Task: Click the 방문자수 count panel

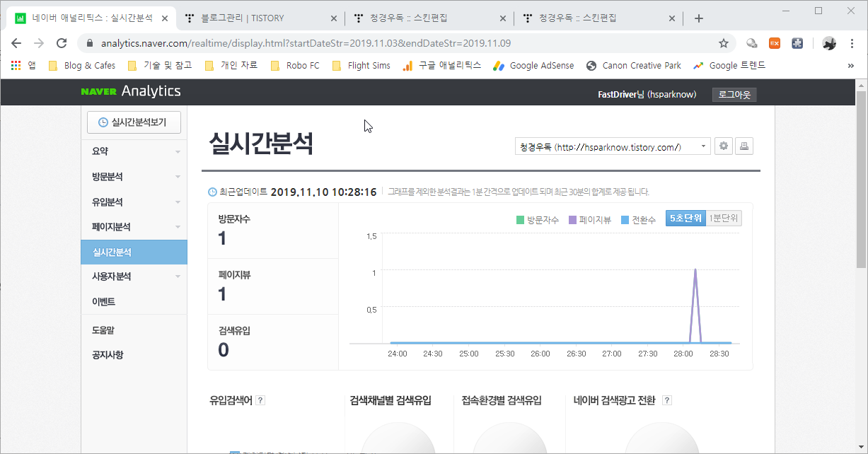Action: (273, 231)
